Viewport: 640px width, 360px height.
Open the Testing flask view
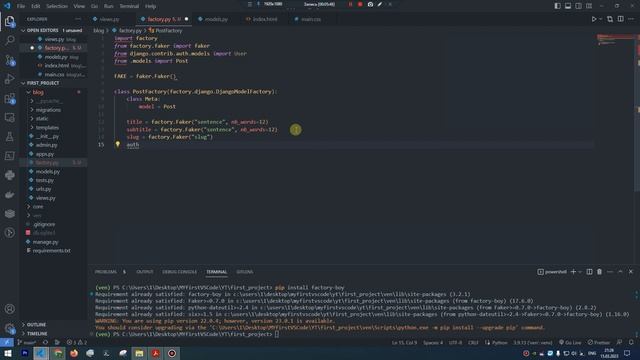coord(9,137)
